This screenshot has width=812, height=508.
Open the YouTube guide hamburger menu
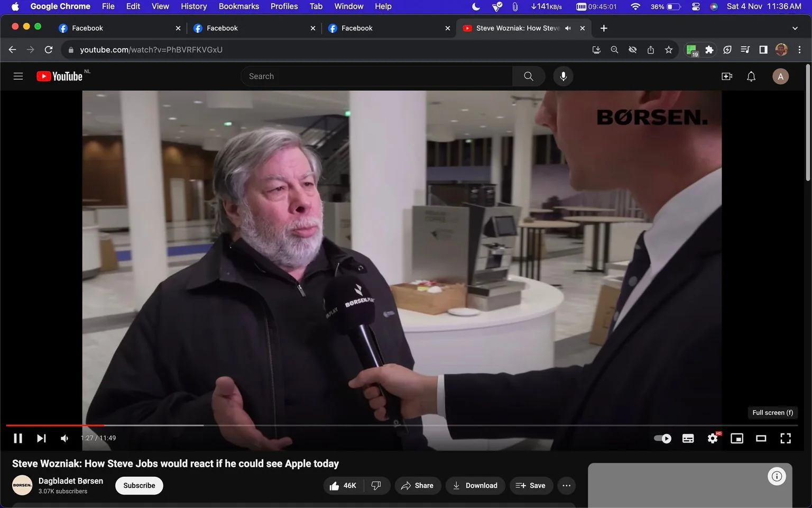tap(18, 76)
